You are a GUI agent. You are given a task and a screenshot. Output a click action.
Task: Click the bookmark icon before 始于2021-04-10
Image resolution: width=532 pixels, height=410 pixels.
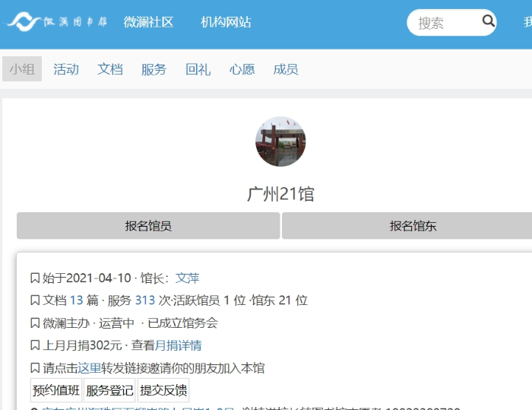34,278
